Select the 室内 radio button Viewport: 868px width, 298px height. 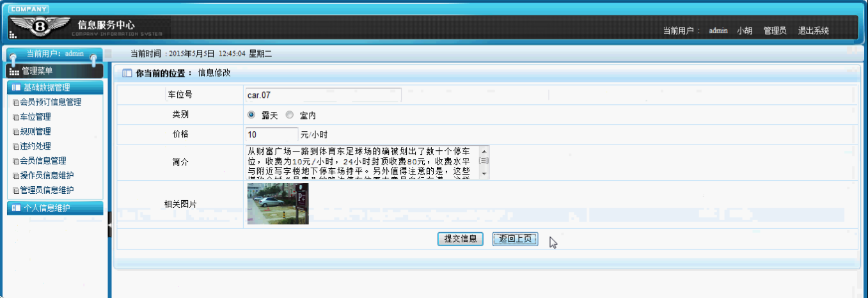(290, 116)
